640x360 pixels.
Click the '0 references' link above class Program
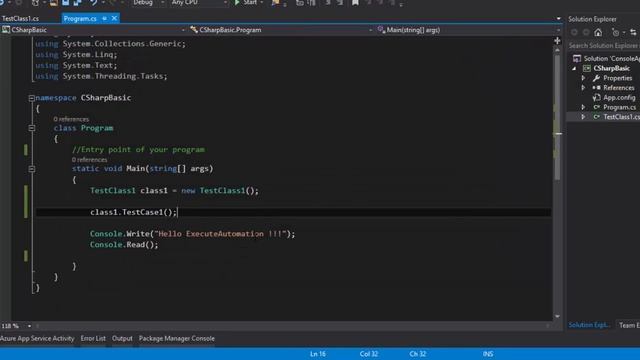(x=71, y=119)
